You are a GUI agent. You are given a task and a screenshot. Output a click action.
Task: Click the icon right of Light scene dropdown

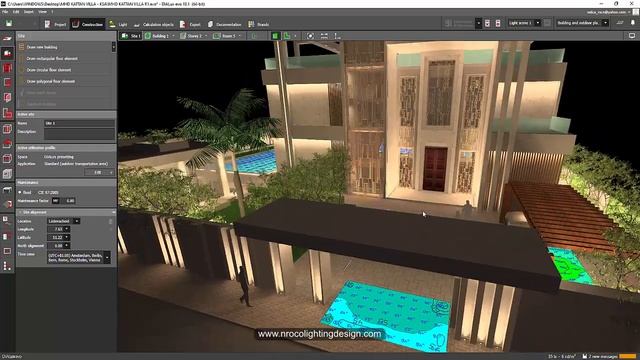(x=547, y=23)
